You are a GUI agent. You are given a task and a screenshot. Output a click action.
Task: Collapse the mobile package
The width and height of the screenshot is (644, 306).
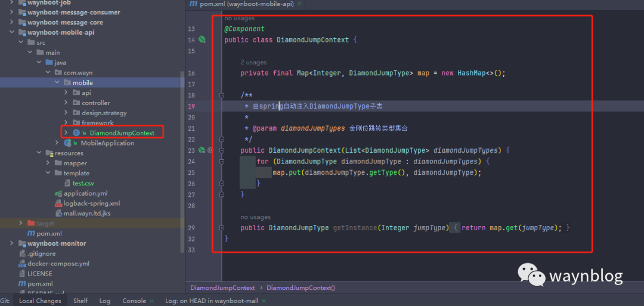coord(57,82)
